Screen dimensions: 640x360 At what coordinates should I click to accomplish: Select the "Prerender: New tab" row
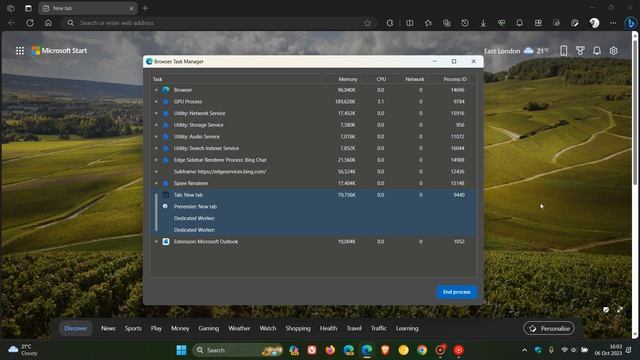(313, 207)
